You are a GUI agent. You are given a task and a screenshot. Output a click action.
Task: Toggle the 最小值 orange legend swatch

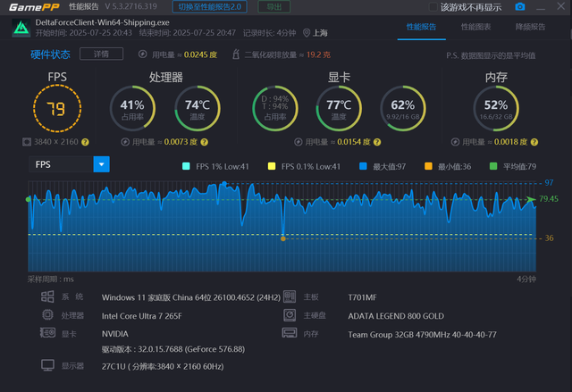point(428,166)
